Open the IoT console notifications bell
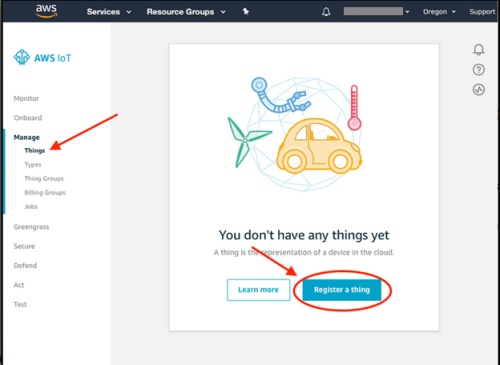Image resolution: width=500 pixels, height=365 pixels. click(479, 50)
